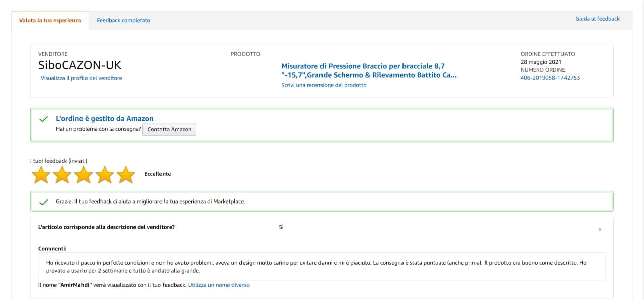The width and height of the screenshot is (644, 300).
Task: Click the SiboCAZON-UK seller name
Action: coord(79,65)
